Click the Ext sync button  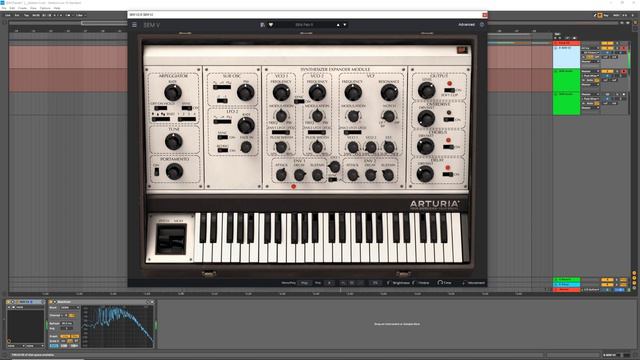[17, 15]
